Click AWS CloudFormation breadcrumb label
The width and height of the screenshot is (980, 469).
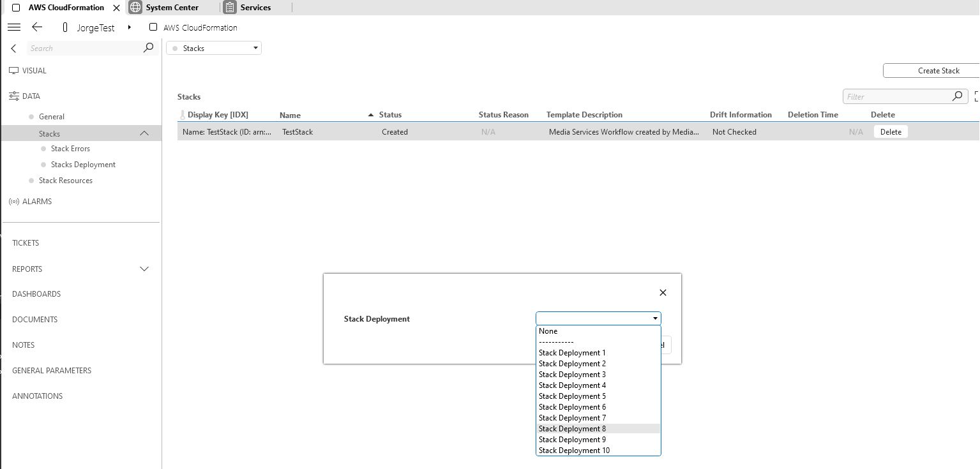(200, 27)
